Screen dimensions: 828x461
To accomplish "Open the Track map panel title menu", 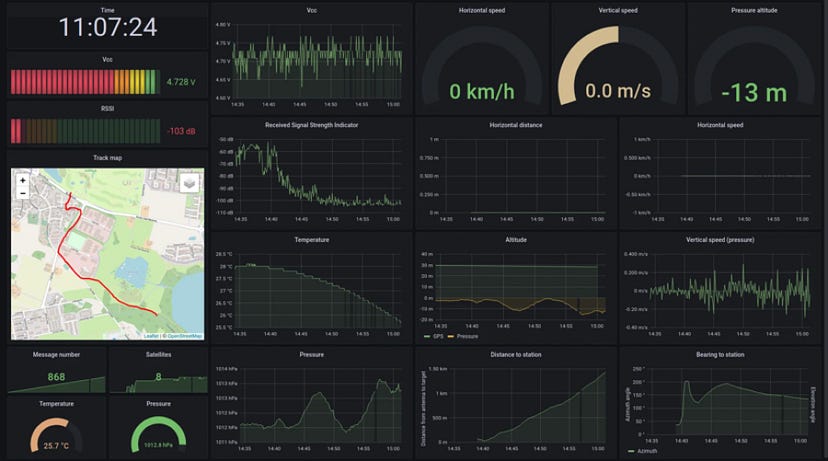I will coord(107,157).
